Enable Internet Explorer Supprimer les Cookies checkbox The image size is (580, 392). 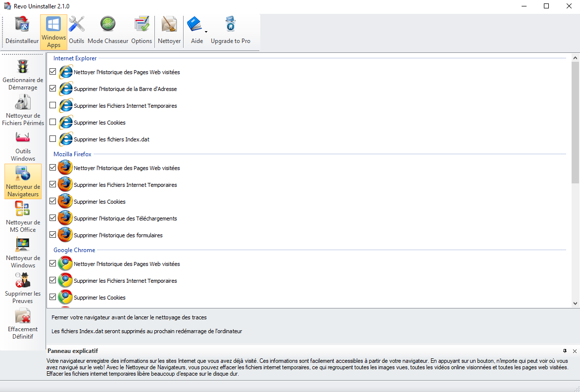coord(53,122)
